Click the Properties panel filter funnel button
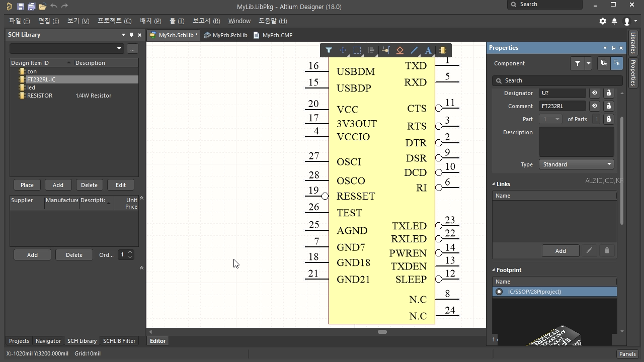 (578, 63)
